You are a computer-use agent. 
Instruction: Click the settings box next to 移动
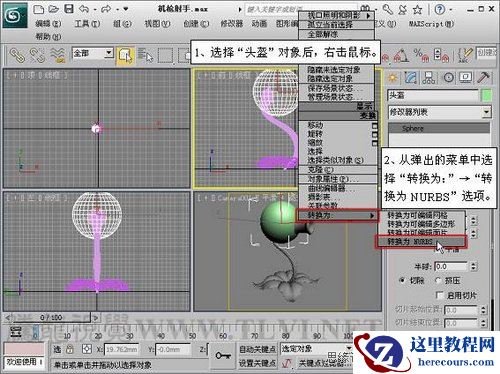(375, 126)
